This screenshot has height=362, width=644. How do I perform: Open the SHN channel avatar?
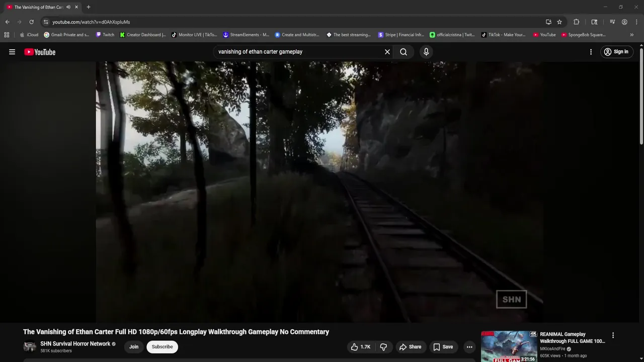(30, 347)
